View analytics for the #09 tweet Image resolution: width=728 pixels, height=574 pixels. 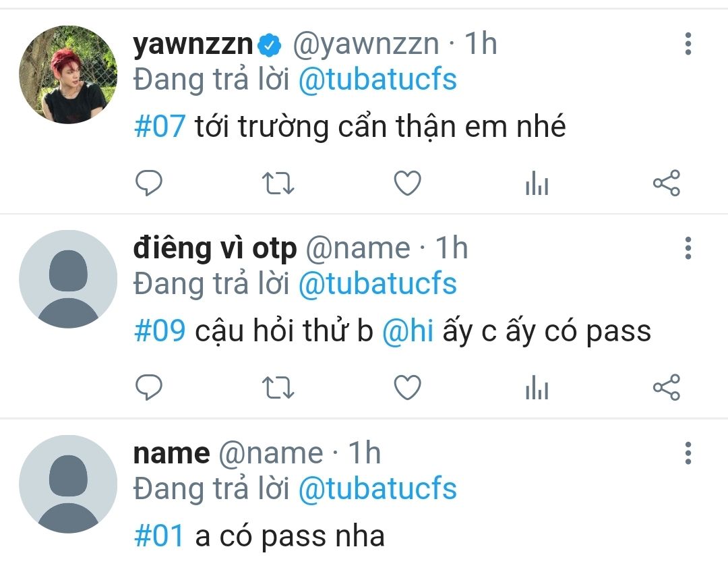537,387
